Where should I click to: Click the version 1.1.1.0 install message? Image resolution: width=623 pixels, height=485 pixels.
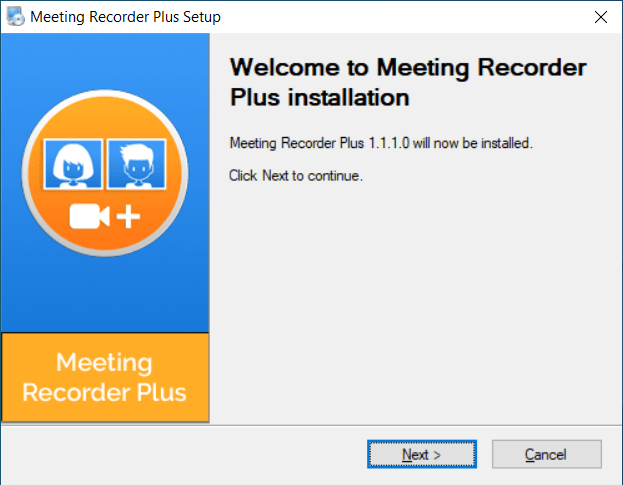[381, 143]
